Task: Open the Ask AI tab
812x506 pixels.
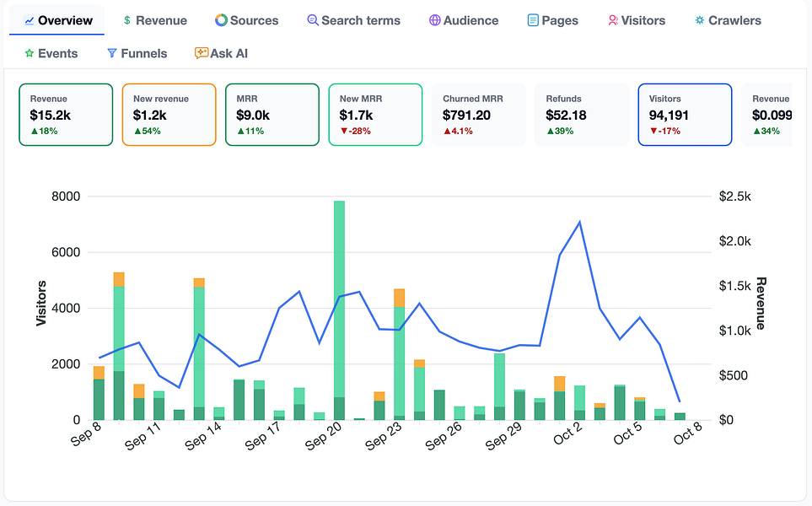Action: [x=222, y=53]
